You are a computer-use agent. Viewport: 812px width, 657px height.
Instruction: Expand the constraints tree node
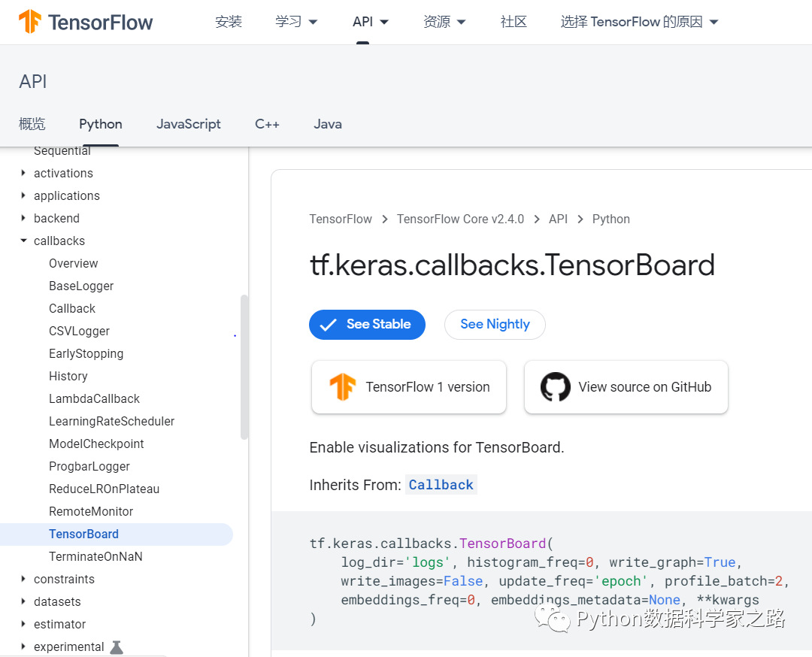pyautogui.click(x=23, y=579)
